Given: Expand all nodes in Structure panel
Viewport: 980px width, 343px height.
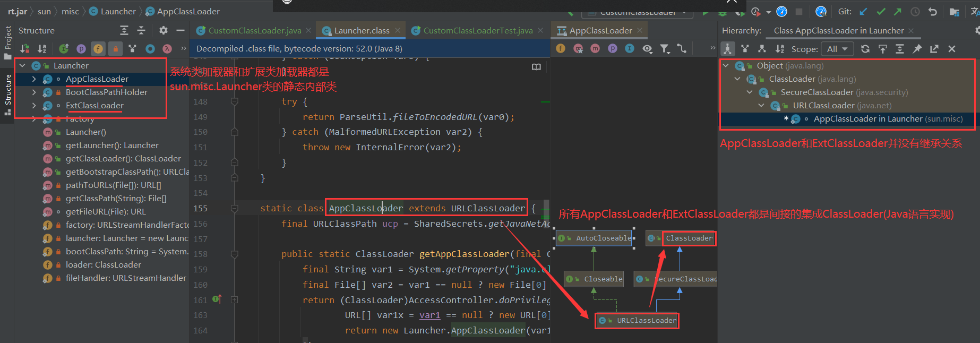Looking at the screenshot, I should pyautogui.click(x=124, y=31).
